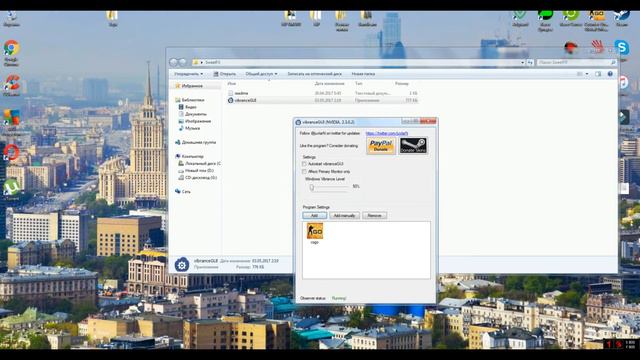Screen dimensions: 640x360
Task: Click the readme file icon in file list
Action: click(231, 93)
